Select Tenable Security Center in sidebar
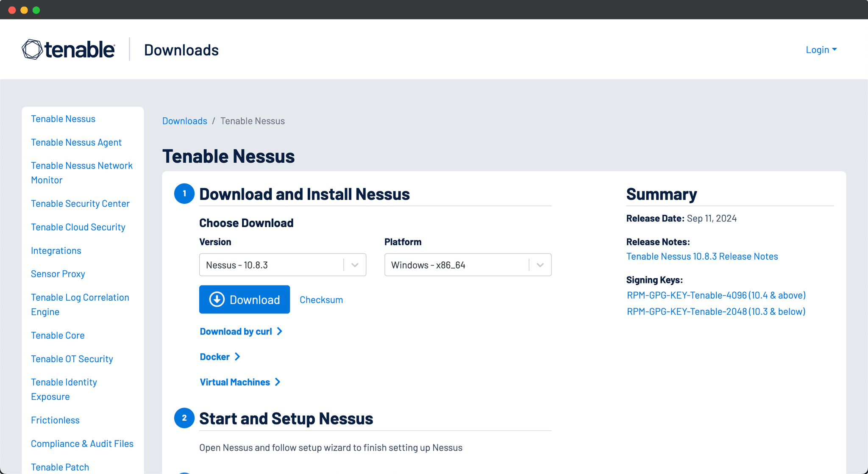 (x=80, y=204)
